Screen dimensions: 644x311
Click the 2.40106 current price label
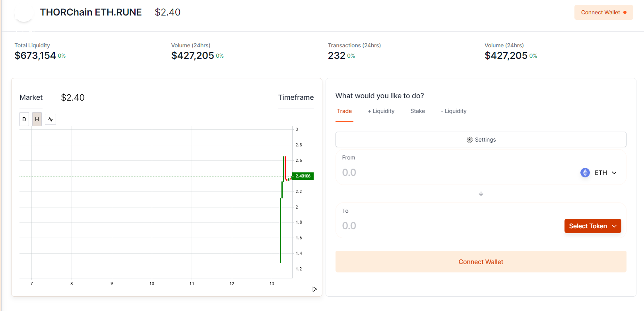click(x=303, y=176)
